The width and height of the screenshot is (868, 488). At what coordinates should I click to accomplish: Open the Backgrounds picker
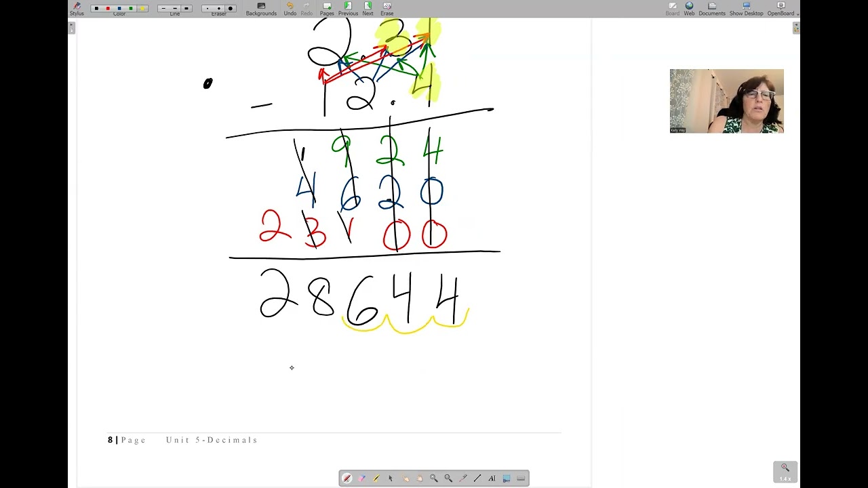261,8
